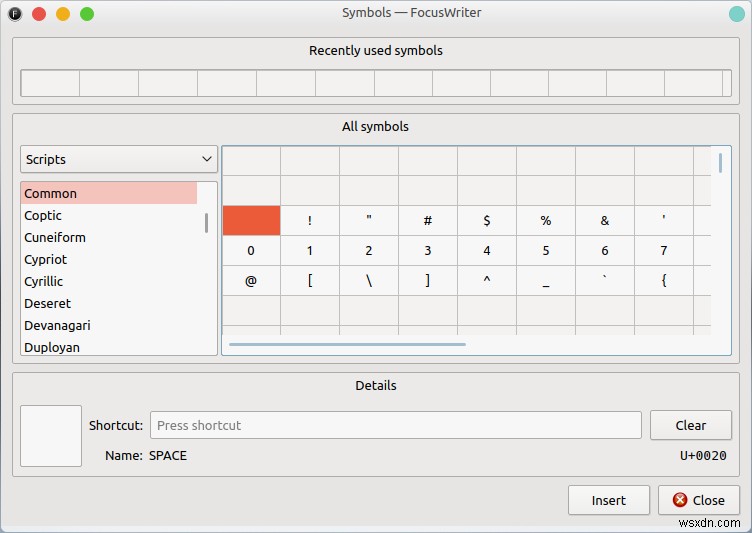Click the Insert button
752x533 pixels.
(x=609, y=500)
